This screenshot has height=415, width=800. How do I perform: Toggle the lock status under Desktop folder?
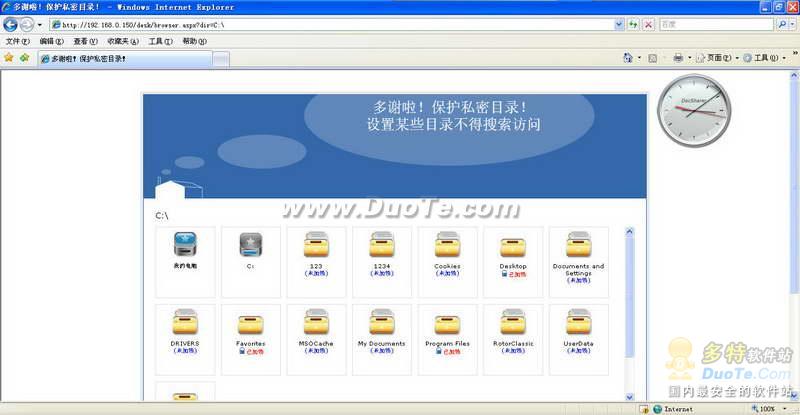click(x=513, y=273)
